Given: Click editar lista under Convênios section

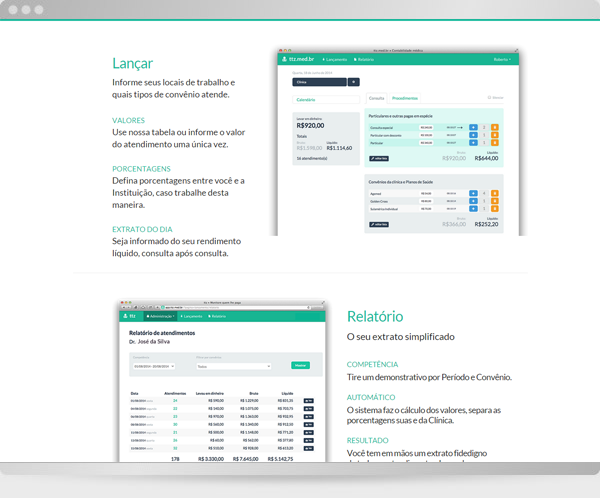Looking at the screenshot, I should click(379, 224).
